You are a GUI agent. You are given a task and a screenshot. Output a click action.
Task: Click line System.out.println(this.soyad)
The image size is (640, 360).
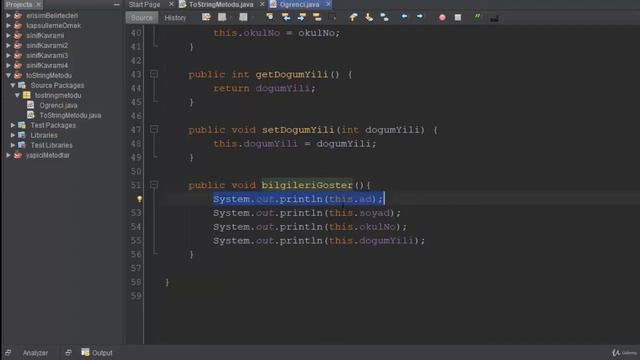[307, 213]
